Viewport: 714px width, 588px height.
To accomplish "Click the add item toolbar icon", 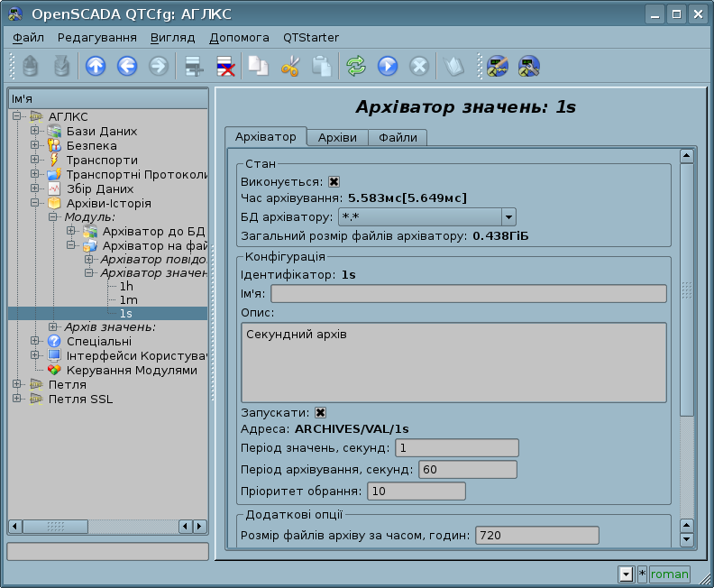I will (194, 67).
